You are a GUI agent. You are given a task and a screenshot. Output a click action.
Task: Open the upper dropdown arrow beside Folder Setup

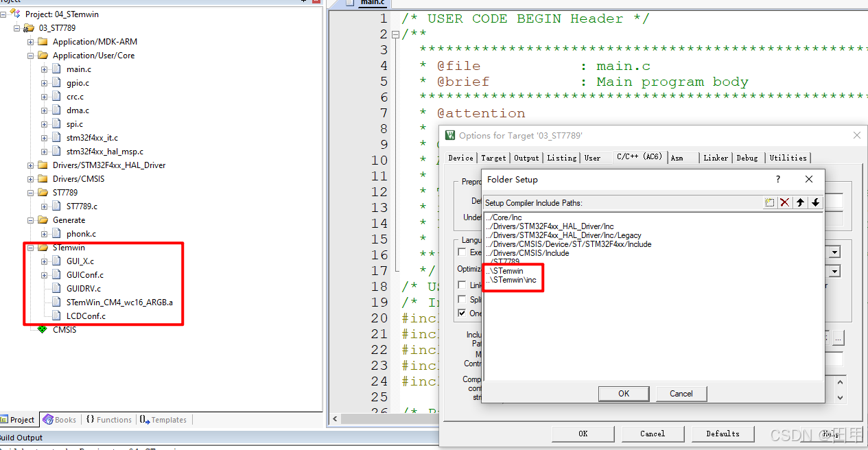coord(834,253)
